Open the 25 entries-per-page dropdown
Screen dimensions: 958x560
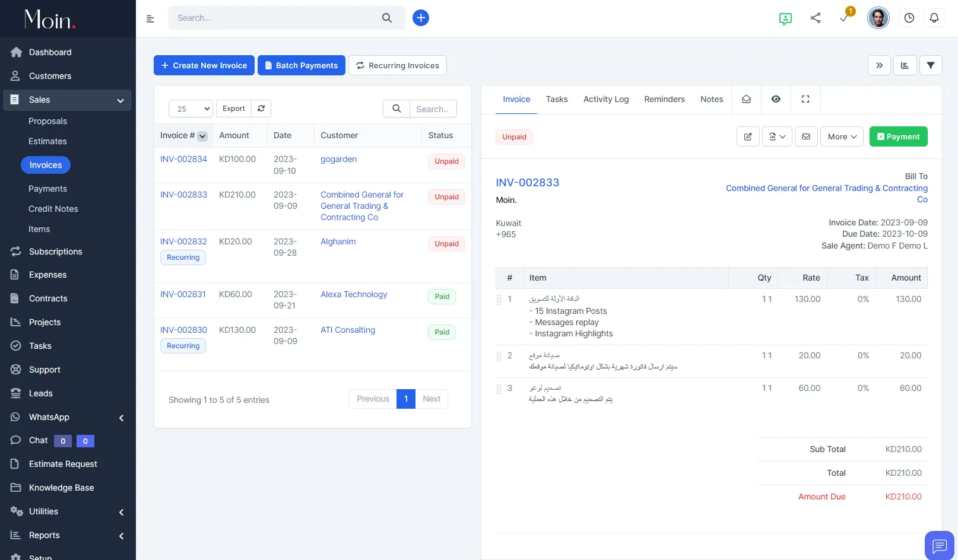pos(191,109)
